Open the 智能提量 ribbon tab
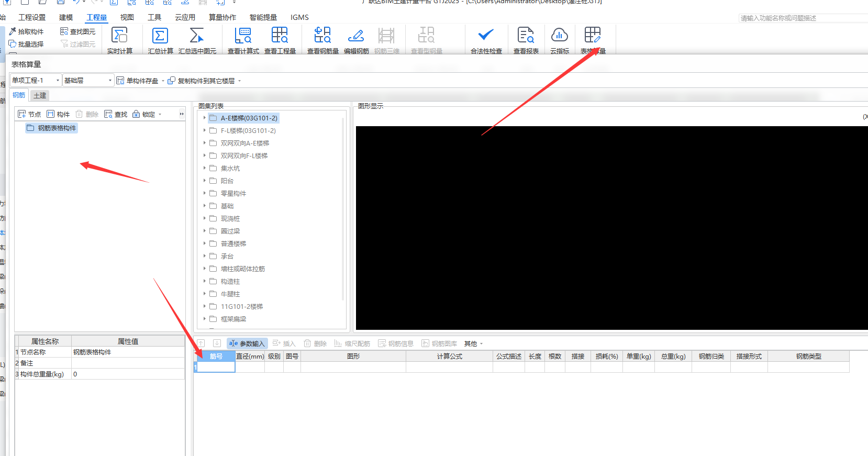868x456 pixels. point(263,17)
